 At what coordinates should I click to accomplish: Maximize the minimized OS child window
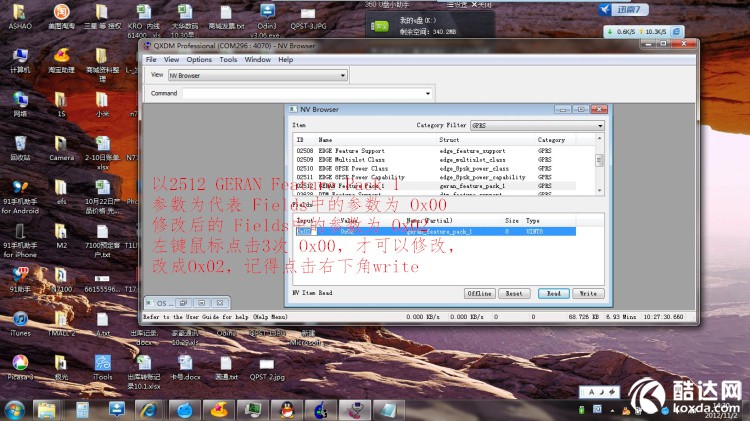pyautogui.click(x=201, y=303)
